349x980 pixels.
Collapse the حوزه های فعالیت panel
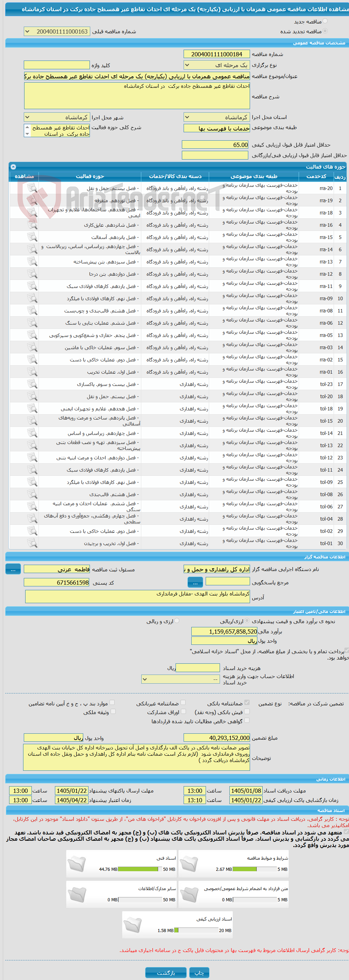tap(13, 167)
